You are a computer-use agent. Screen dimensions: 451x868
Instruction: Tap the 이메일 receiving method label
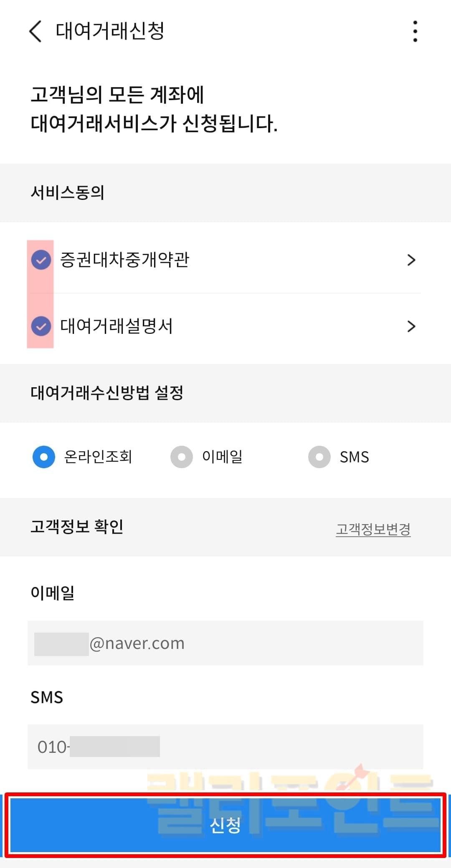coord(222,457)
